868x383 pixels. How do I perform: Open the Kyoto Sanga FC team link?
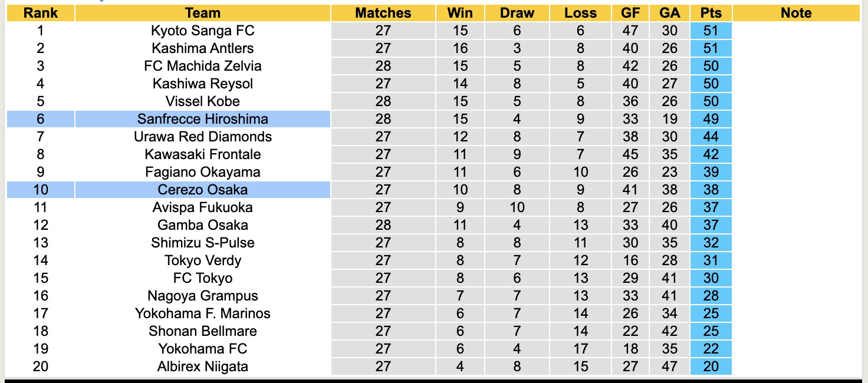point(202,31)
